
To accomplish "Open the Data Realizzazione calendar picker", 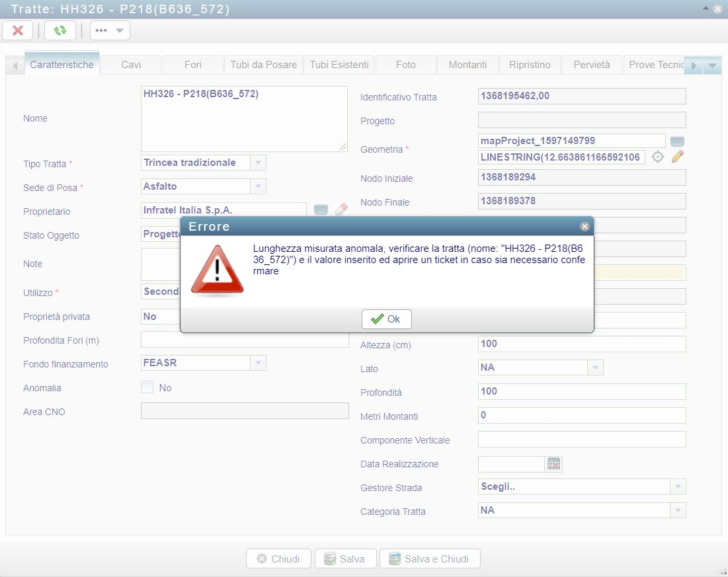I will tap(553, 464).
